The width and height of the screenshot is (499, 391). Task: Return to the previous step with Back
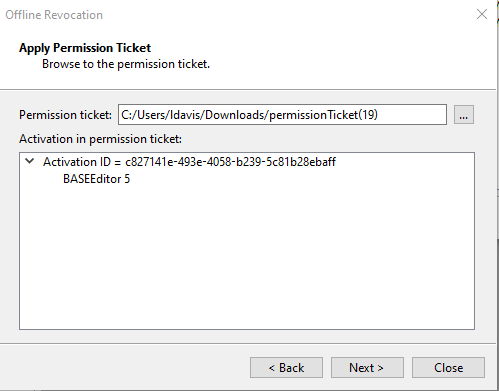286,368
